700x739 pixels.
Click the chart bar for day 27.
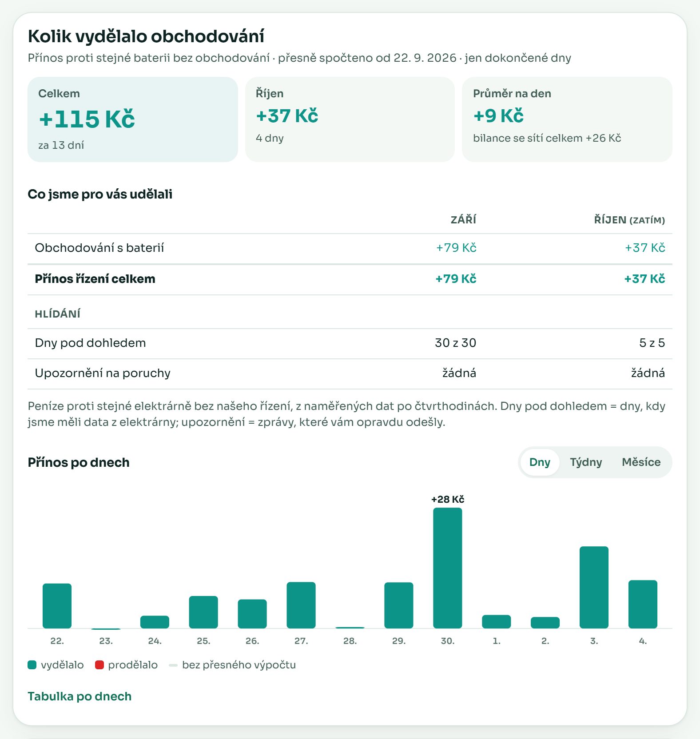pyautogui.click(x=301, y=605)
